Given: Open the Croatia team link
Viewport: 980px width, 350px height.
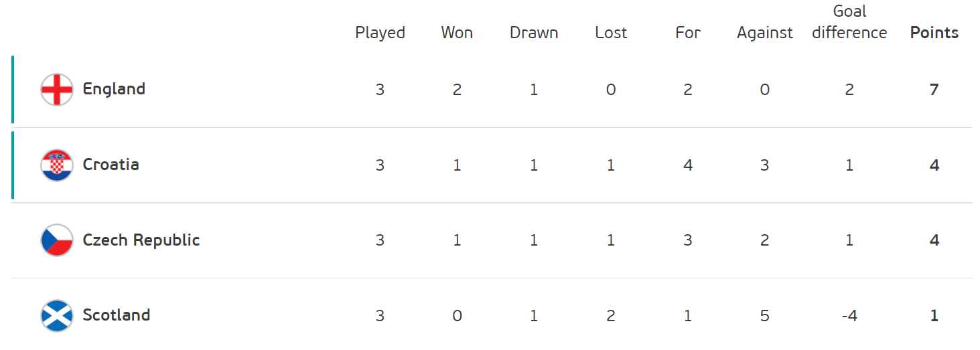Looking at the screenshot, I should pos(111,165).
